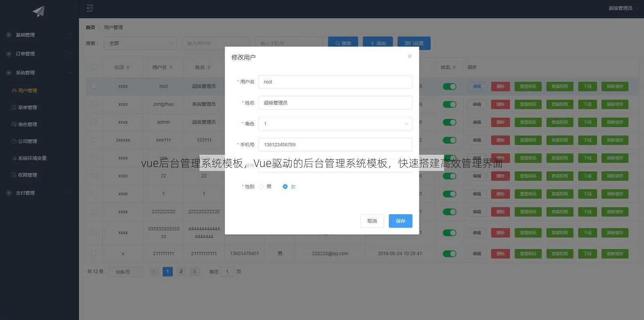Click the 姓名 input field in dialog

click(335, 102)
